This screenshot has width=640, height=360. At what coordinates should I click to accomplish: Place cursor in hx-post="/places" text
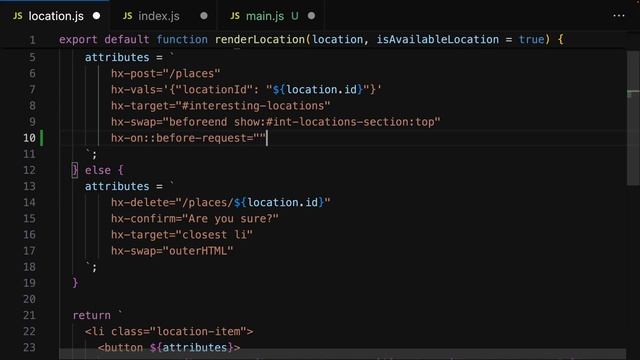tap(165, 73)
